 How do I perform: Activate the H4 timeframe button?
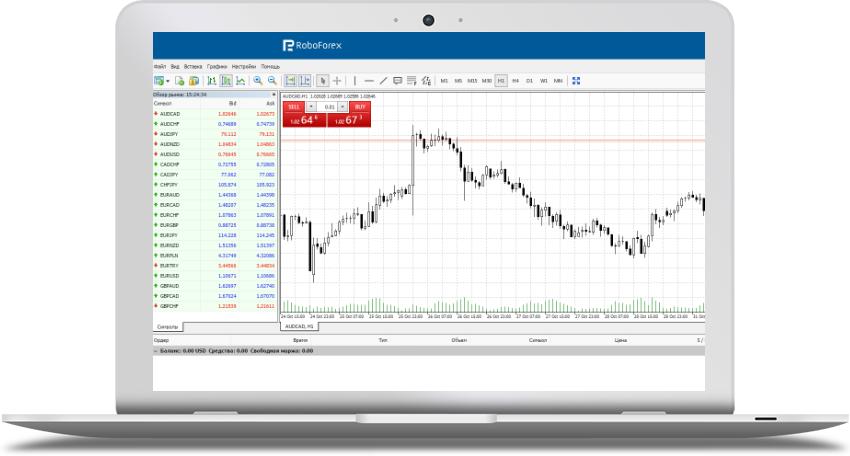[x=515, y=80]
